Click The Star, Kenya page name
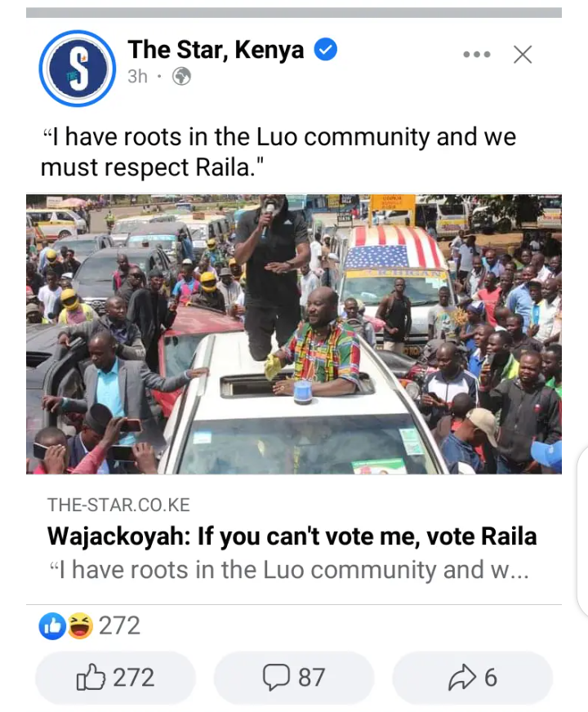588x712 pixels. [x=216, y=50]
